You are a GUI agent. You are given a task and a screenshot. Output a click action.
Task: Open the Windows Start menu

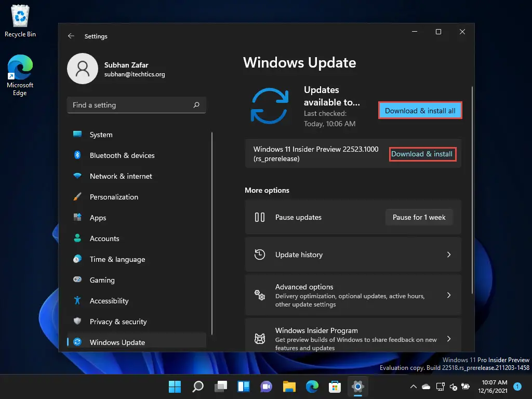tap(175, 387)
